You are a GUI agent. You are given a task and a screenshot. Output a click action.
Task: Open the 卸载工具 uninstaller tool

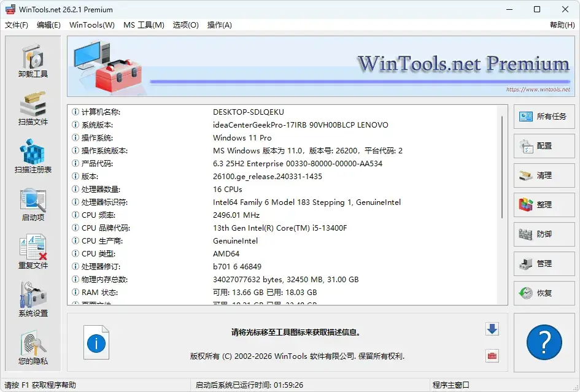33,61
